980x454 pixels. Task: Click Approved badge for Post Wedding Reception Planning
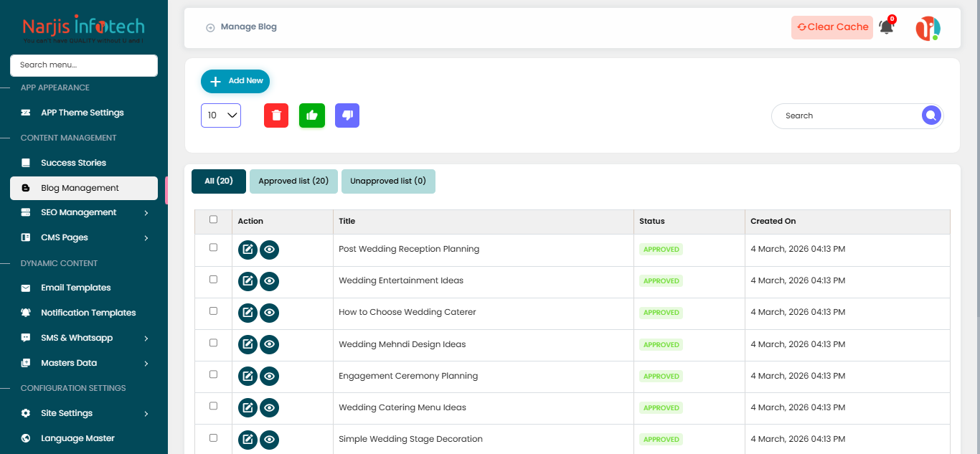tap(661, 250)
